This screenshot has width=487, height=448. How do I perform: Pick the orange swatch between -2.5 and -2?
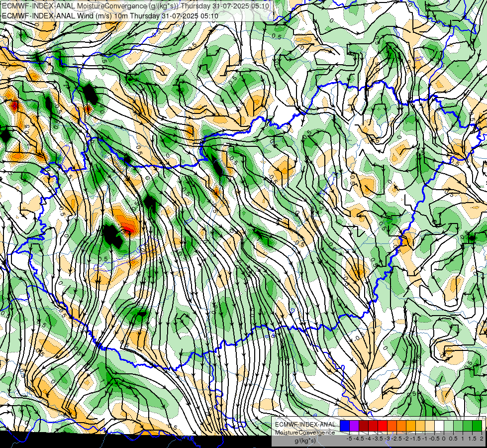[401, 426]
